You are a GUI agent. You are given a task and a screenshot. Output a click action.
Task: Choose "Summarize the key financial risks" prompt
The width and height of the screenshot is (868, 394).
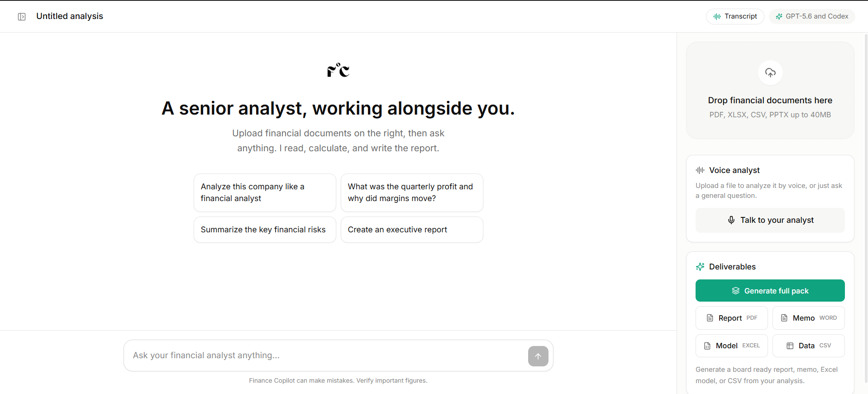coord(265,230)
